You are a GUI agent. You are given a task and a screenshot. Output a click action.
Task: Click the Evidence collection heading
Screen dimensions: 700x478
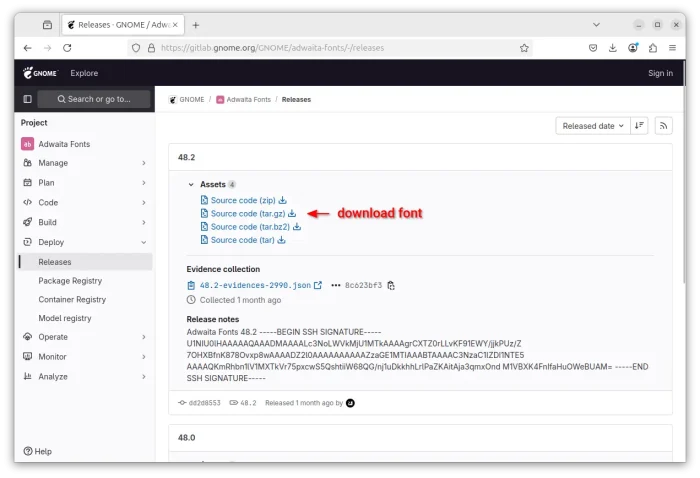click(223, 269)
